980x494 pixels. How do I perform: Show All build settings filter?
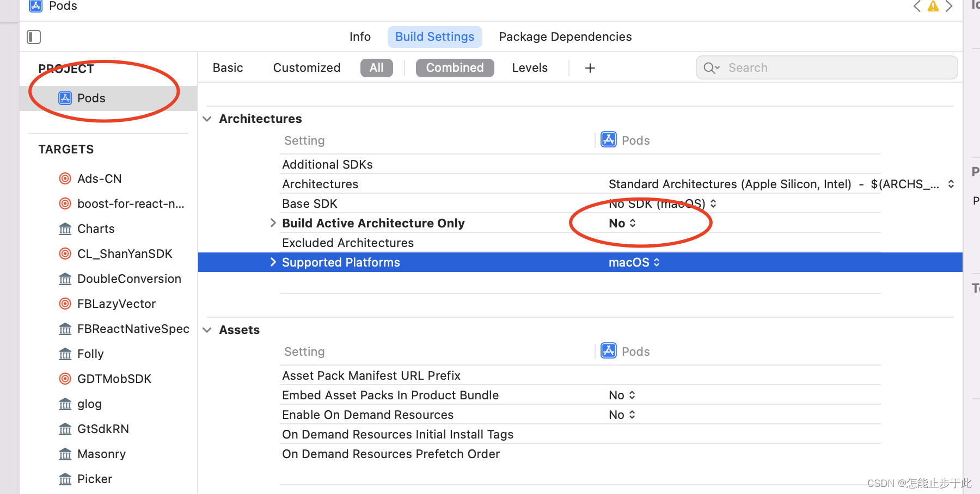(x=377, y=68)
